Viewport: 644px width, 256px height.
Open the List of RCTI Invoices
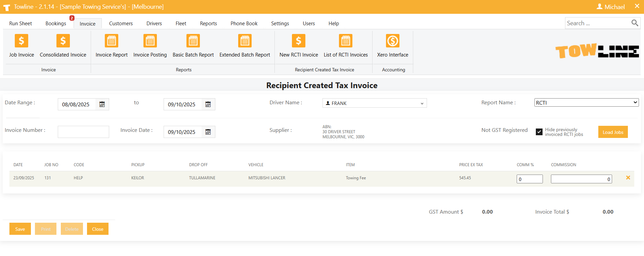pos(346,46)
